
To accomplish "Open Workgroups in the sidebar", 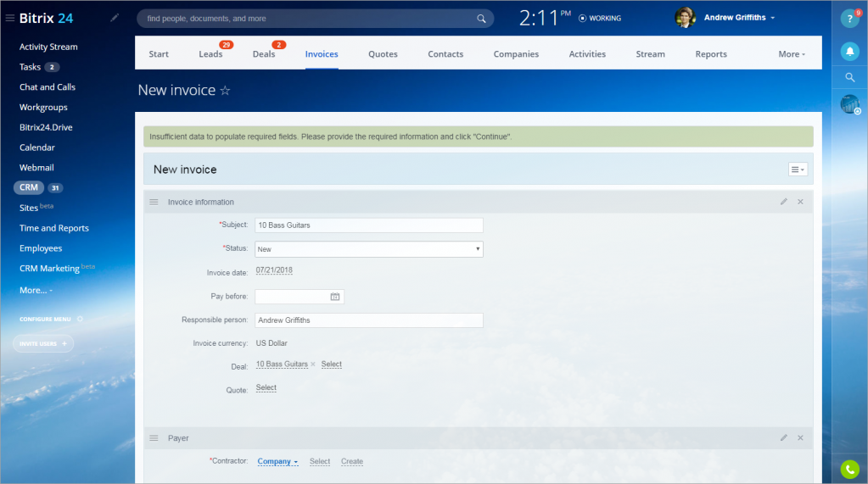I will click(x=43, y=108).
